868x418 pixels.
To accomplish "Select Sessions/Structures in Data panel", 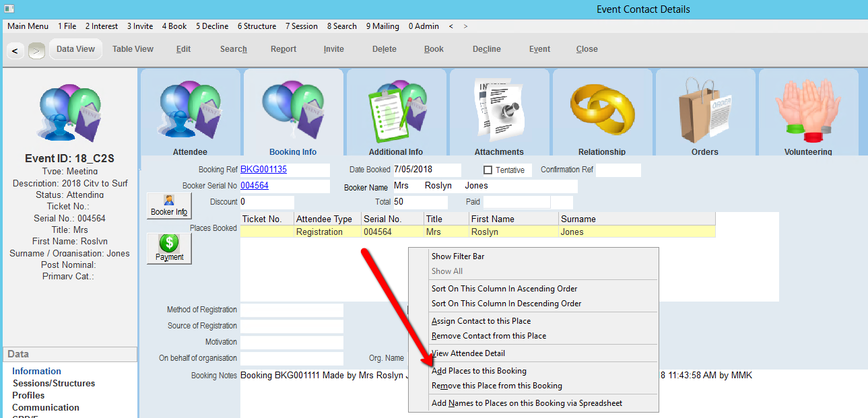I will [53, 383].
